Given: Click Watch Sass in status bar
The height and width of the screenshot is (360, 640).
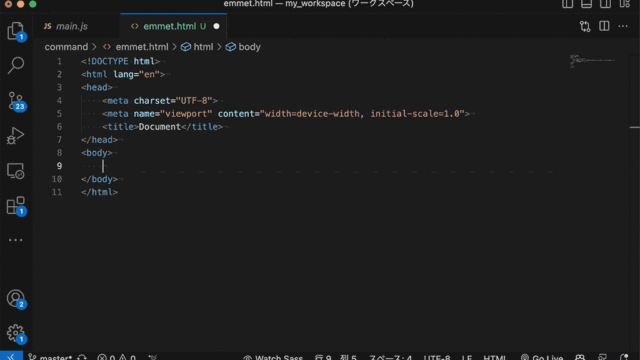Looking at the screenshot, I should pos(273,358).
